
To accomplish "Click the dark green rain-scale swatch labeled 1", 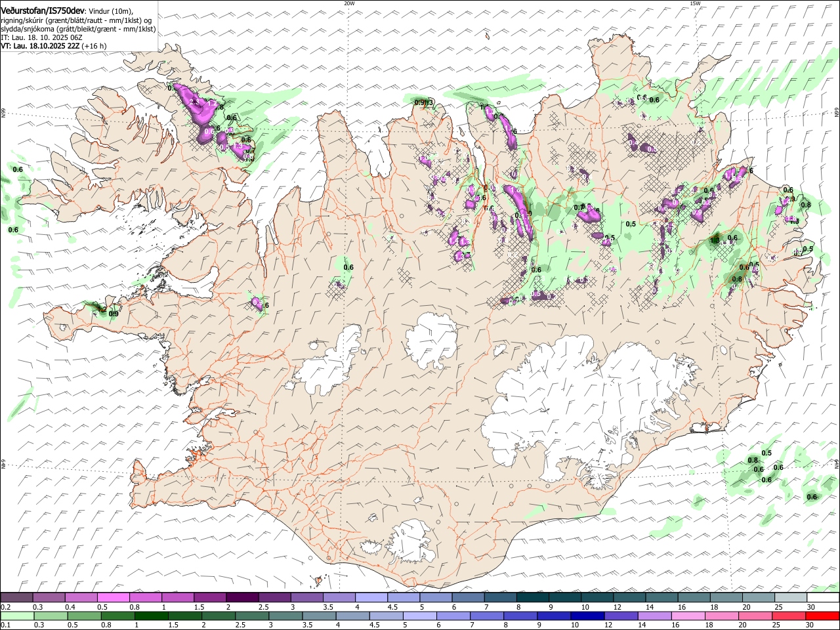I will 151,616.
